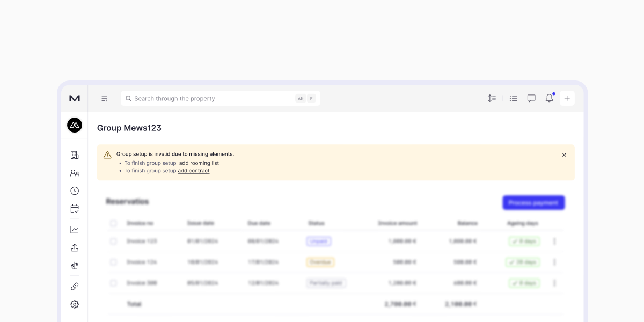Open the notifications bell
The width and height of the screenshot is (644, 322).
point(549,98)
